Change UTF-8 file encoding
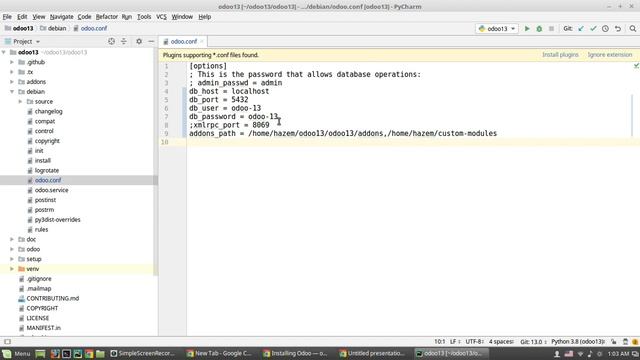This screenshot has width=640, height=360. tap(474, 342)
